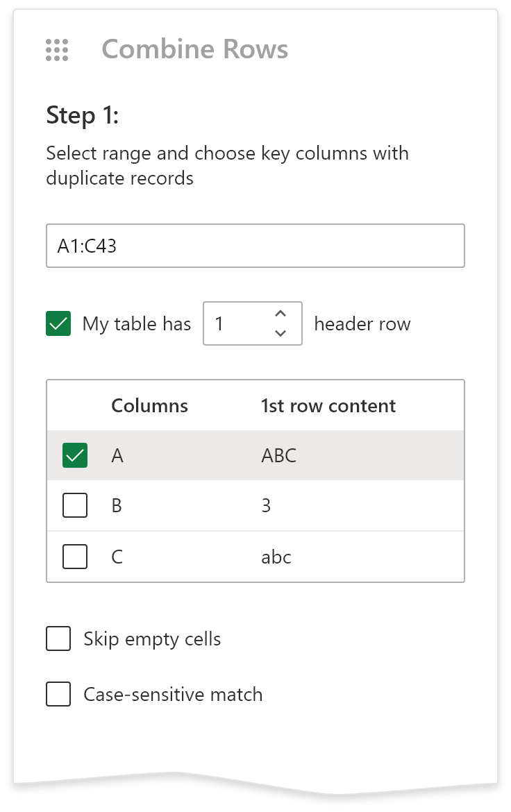The height and width of the screenshot is (812, 511).
Task: Increase the header row count
Action: click(x=280, y=314)
